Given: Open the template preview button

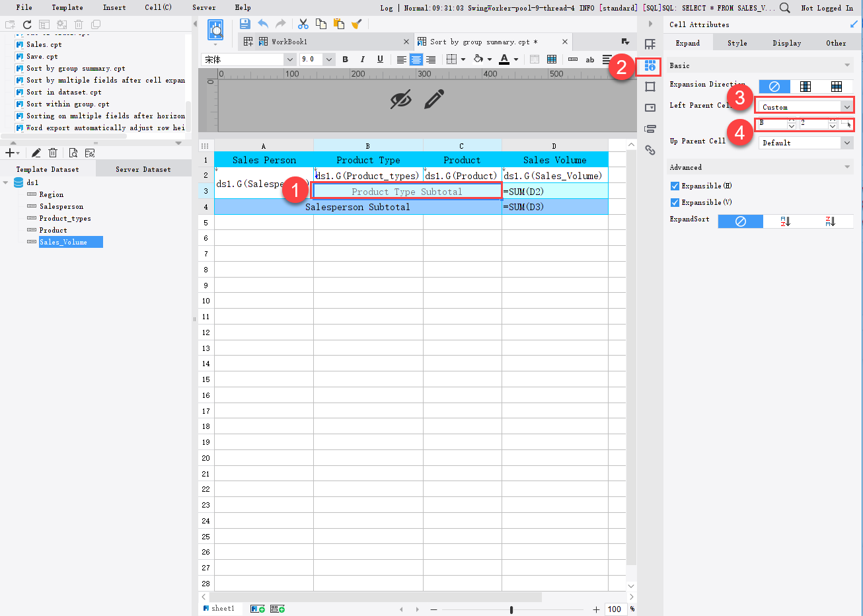Looking at the screenshot, I should pyautogui.click(x=215, y=30).
